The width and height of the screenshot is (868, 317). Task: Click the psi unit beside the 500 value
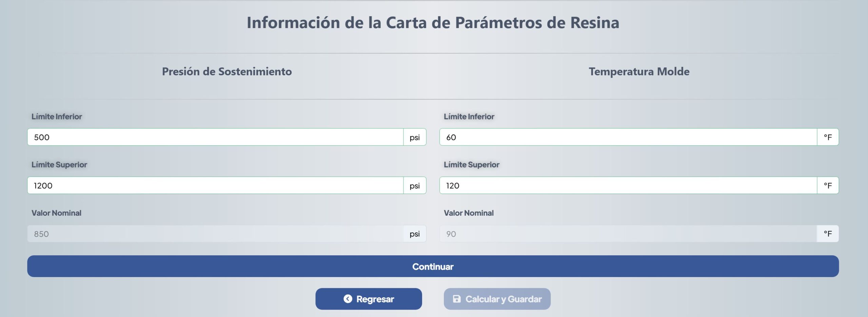[415, 137]
